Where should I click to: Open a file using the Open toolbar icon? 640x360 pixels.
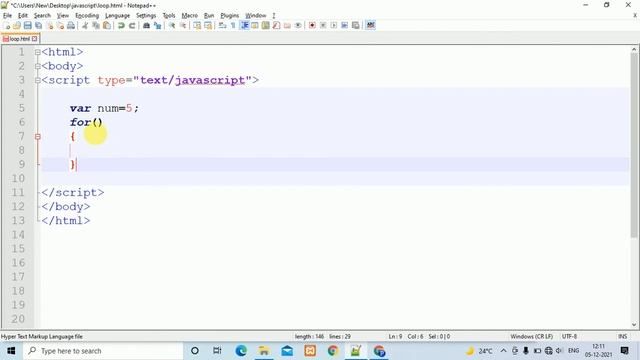17,25
